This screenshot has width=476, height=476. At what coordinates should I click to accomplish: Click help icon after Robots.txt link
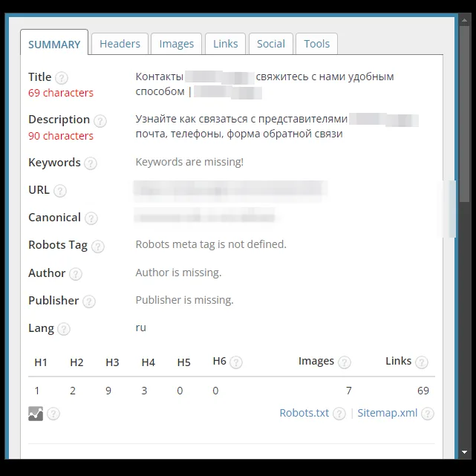pyautogui.click(x=339, y=414)
